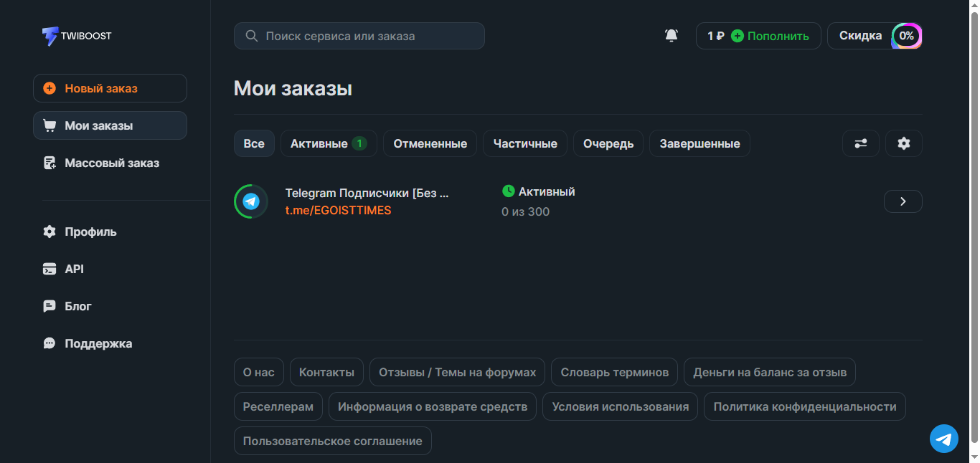The height and width of the screenshot is (463, 980).
Task: Show the Завершенные orders tab
Action: tap(699, 143)
